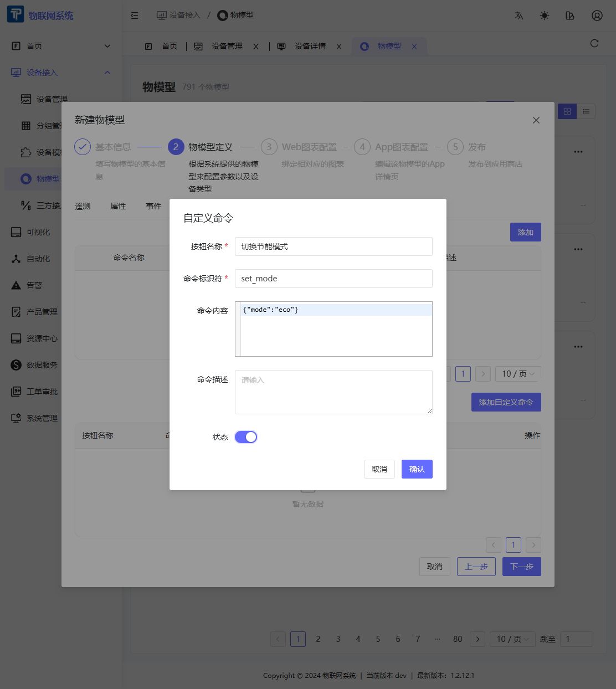Switch to the 设备详情 page tab
616x689 pixels.
tap(310, 47)
